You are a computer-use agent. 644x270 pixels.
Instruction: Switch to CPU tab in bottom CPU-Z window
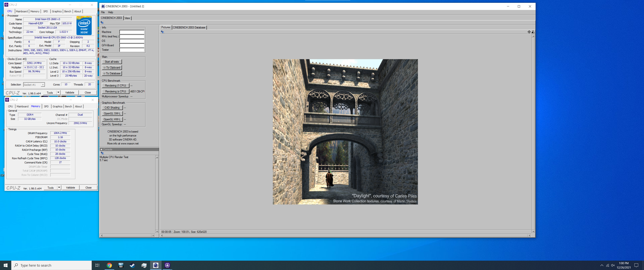[10, 106]
